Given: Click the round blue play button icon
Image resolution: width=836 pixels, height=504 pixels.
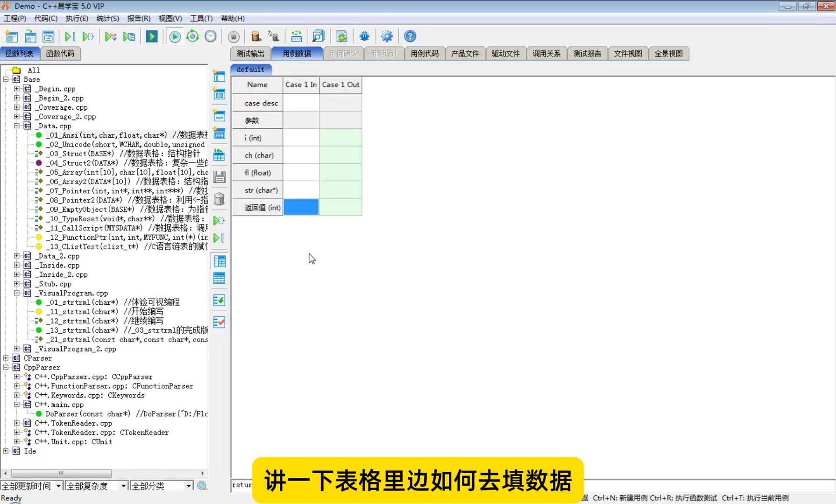Looking at the screenshot, I should tap(175, 36).
